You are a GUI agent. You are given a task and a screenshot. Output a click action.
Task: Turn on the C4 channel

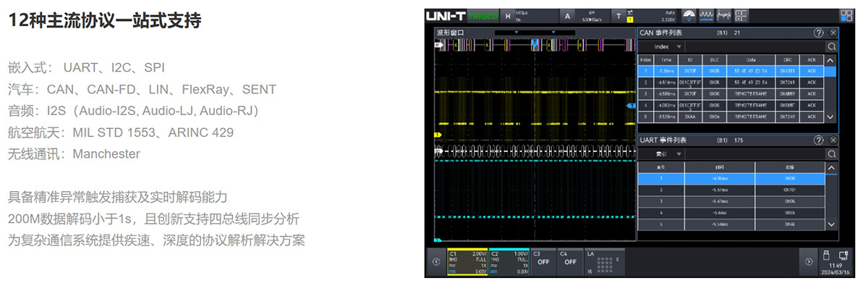coord(570,262)
